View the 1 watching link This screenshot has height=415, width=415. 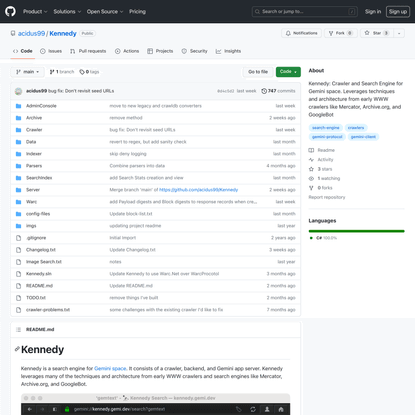click(x=324, y=178)
